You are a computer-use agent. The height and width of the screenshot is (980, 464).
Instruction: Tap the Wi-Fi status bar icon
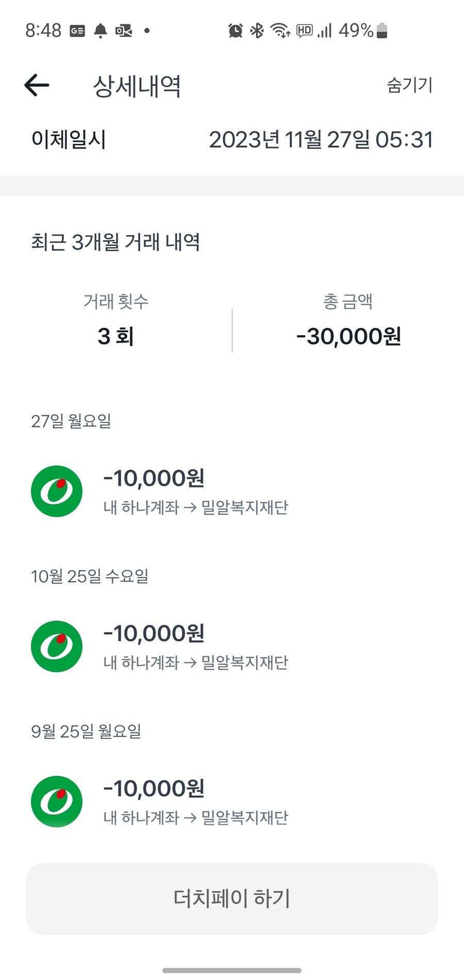coord(280,31)
